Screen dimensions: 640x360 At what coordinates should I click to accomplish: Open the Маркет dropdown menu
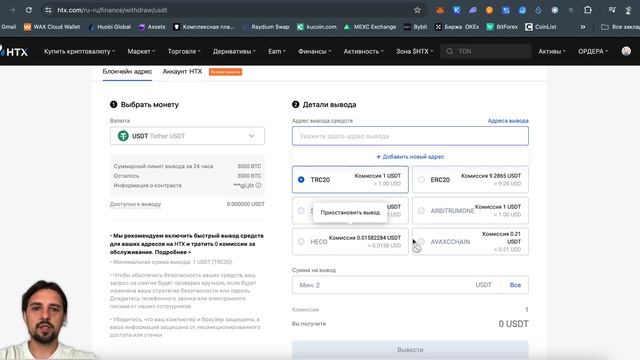[141, 51]
